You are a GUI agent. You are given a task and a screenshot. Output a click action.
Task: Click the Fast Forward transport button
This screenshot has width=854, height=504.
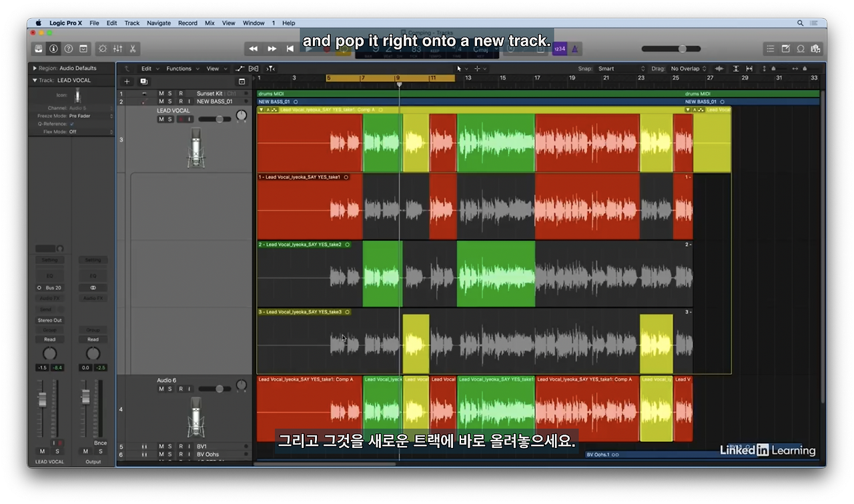coord(272,49)
